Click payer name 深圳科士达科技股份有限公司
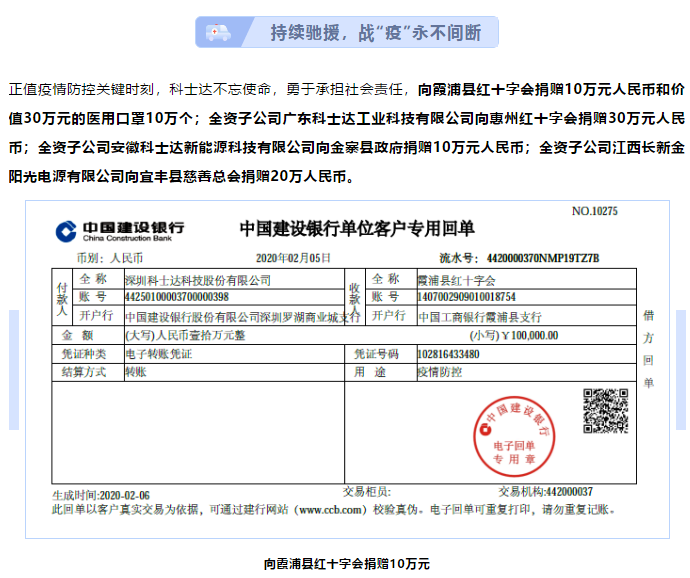 [x=198, y=280]
